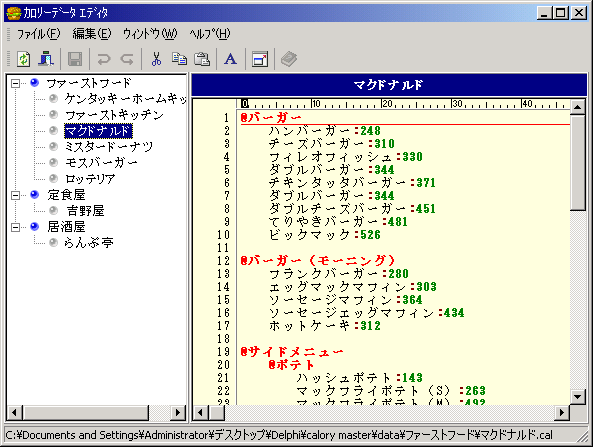
Task: Click the @サイドメニュー heading
Action: [x=292, y=352]
